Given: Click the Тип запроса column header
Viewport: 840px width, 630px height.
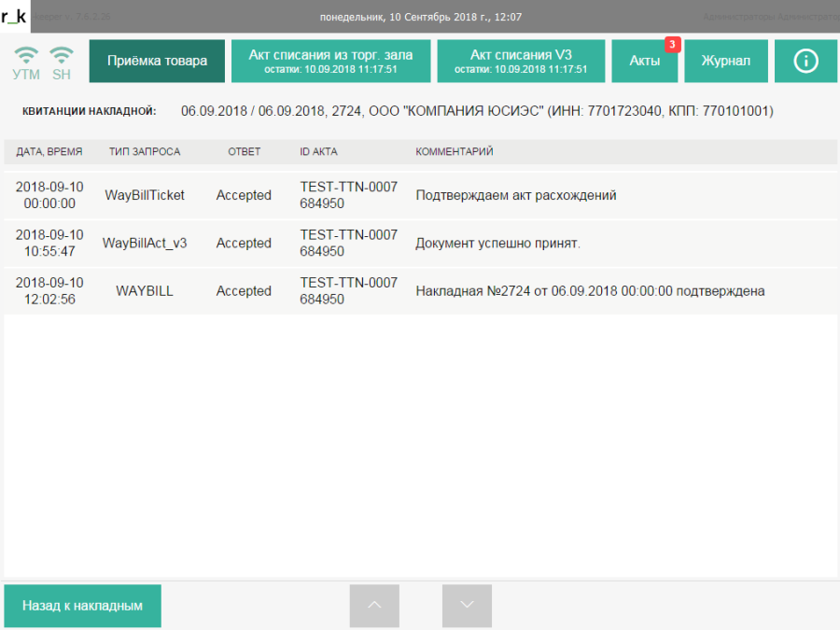Looking at the screenshot, I should (x=145, y=151).
